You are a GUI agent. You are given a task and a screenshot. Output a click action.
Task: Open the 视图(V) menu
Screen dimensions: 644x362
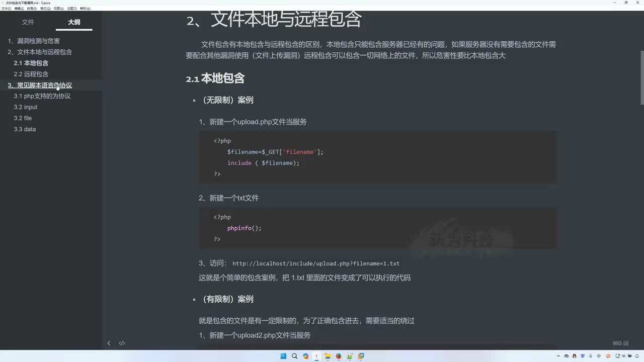(58, 9)
